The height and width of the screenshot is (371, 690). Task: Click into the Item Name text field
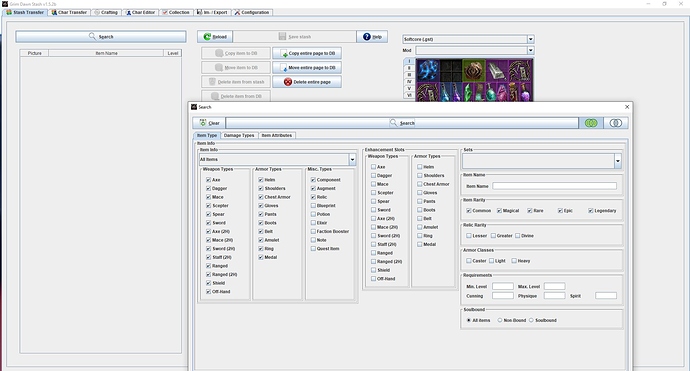pos(554,186)
